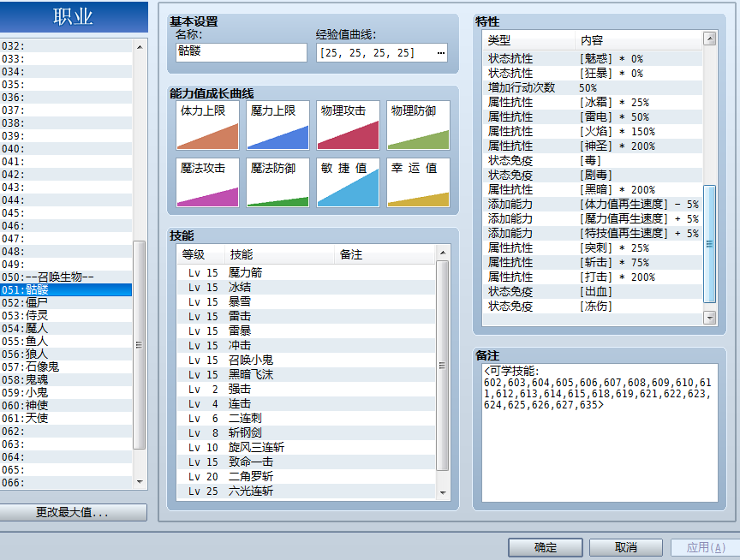The height and width of the screenshot is (560, 740).
Task: Open the 体力上限 growth curve graph
Action: (207, 126)
